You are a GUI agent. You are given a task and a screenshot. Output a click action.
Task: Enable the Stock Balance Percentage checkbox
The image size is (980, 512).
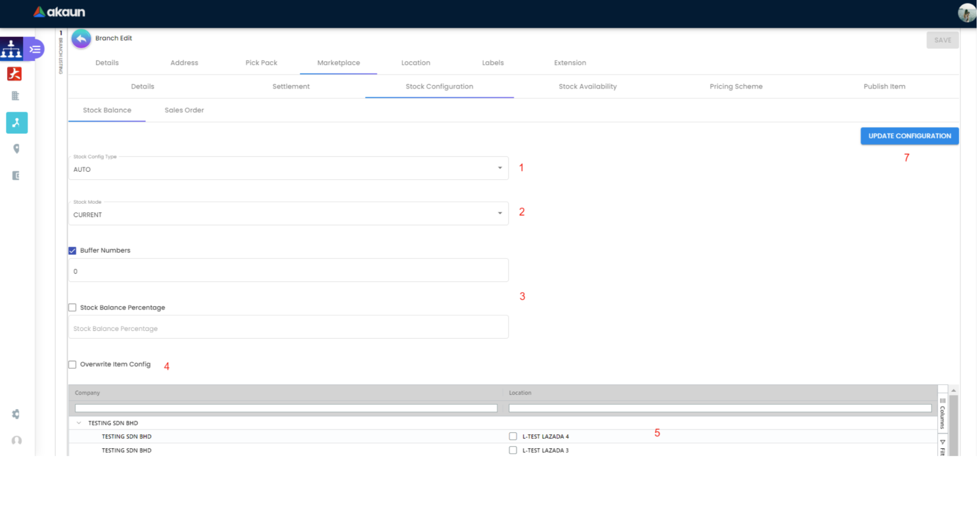[x=72, y=308]
